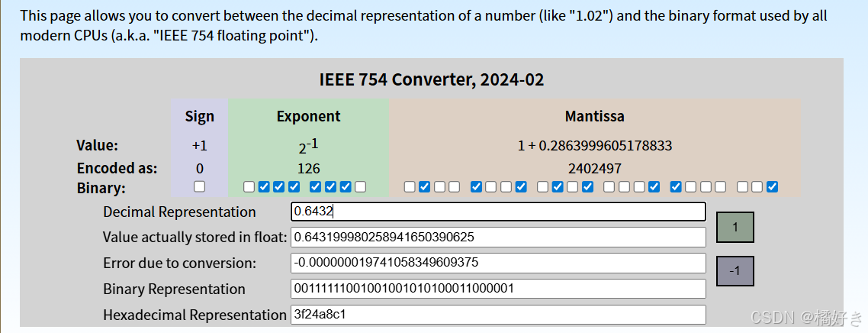Click the mantissa encoded value '2402497'

(x=595, y=169)
